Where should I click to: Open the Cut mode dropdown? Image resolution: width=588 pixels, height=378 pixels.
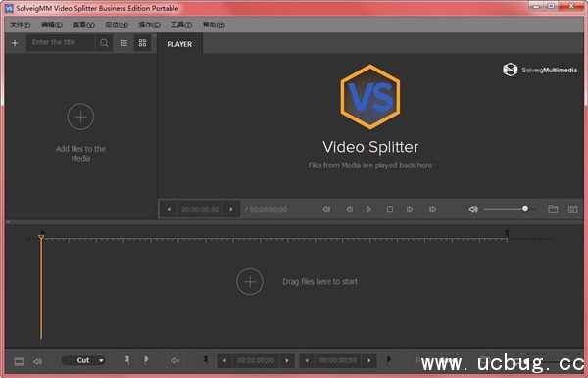coord(83,360)
